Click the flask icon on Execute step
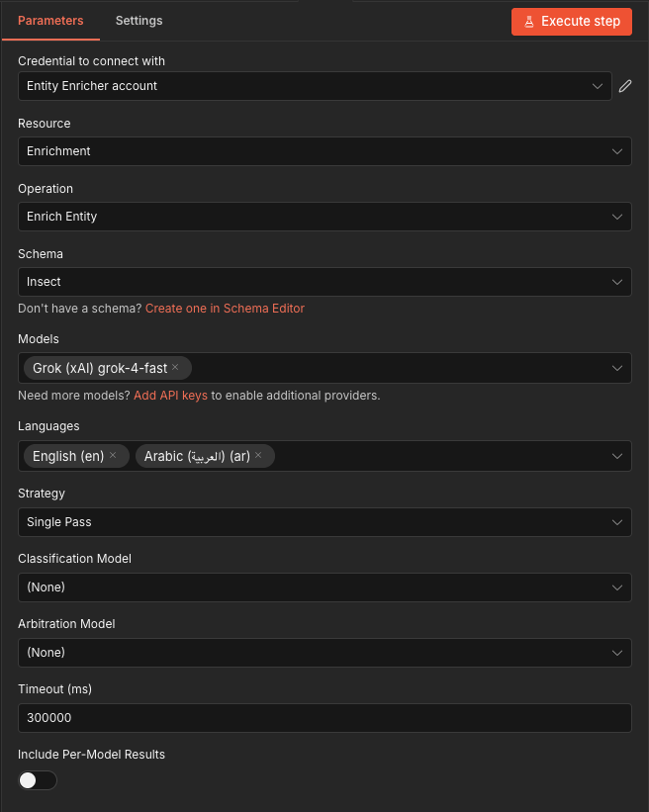Viewport: 649px width, 812px height. tap(530, 21)
